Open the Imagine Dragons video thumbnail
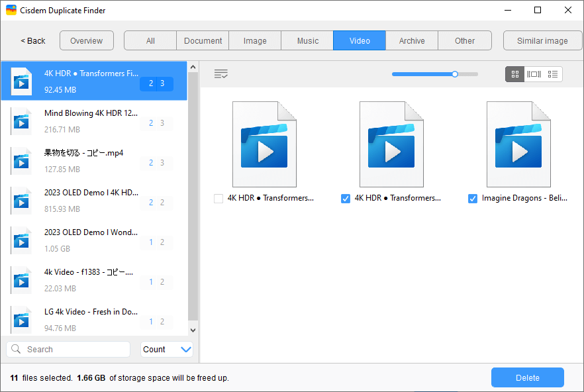 [518, 144]
